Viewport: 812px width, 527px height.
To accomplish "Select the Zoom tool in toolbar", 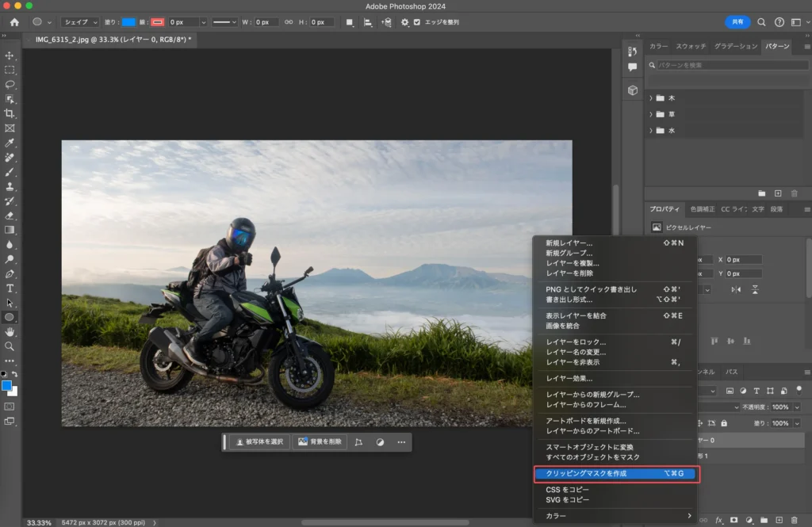I will click(10, 346).
